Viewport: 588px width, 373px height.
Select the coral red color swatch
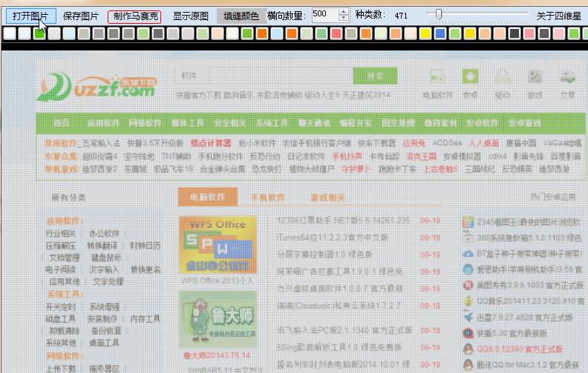pos(336,33)
